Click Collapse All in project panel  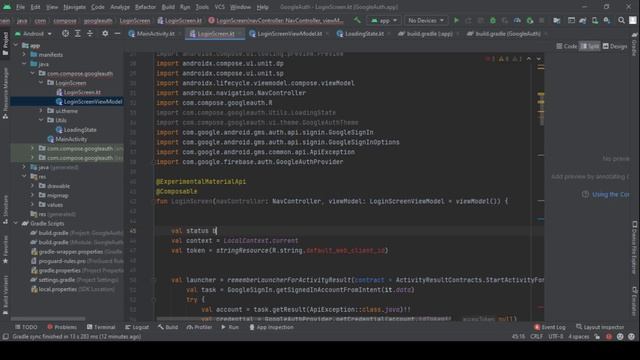90,33
